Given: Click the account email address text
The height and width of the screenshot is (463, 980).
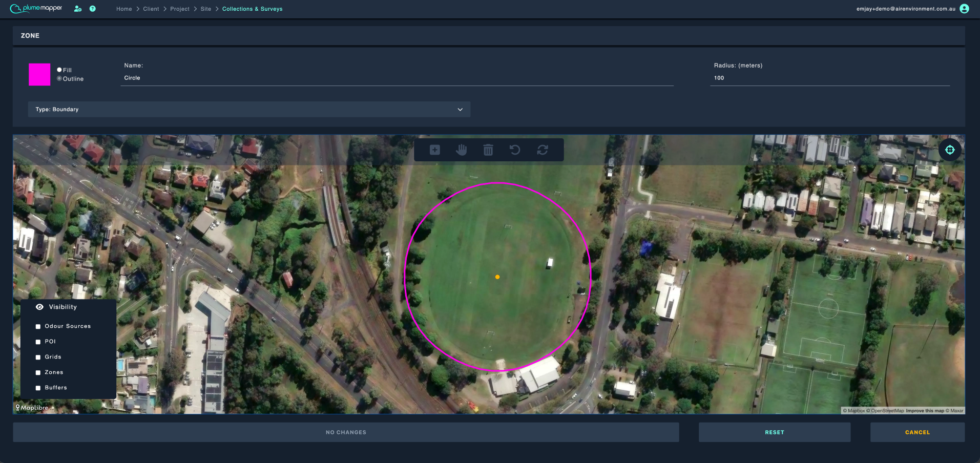Looking at the screenshot, I should pyautogui.click(x=906, y=9).
